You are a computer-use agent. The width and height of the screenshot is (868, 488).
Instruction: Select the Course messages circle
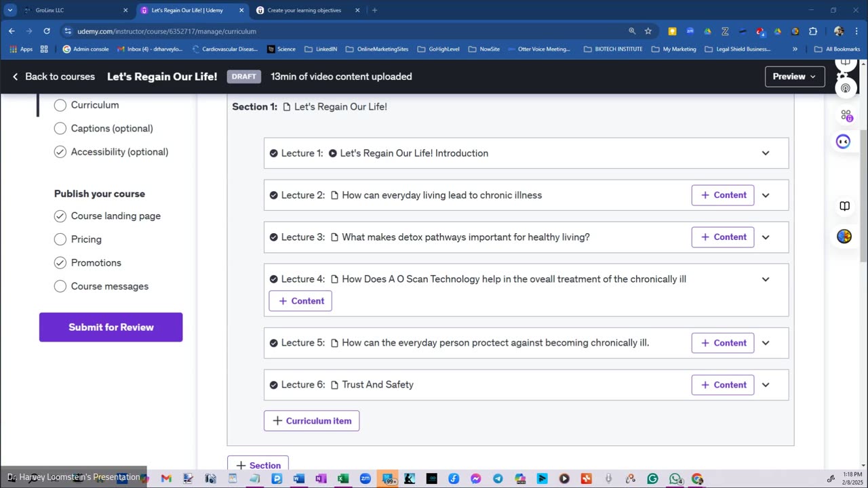pyautogui.click(x=60, y=286)
